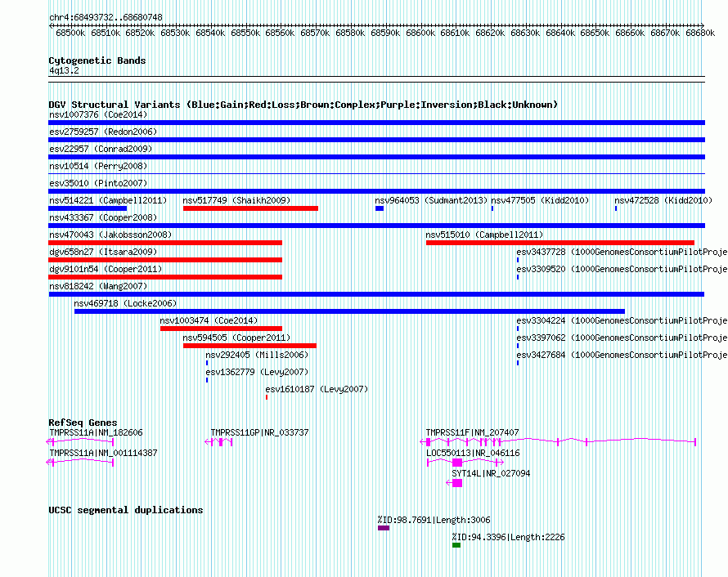The height and width of the screenshot is (577, 728).
Task: Select the 68550k ruler tick label
Action: [245, 33]
